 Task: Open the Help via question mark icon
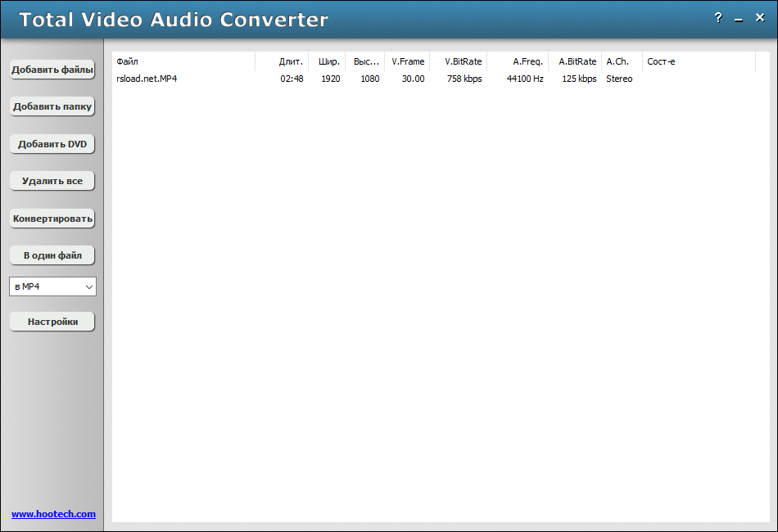tap(718, 17)
